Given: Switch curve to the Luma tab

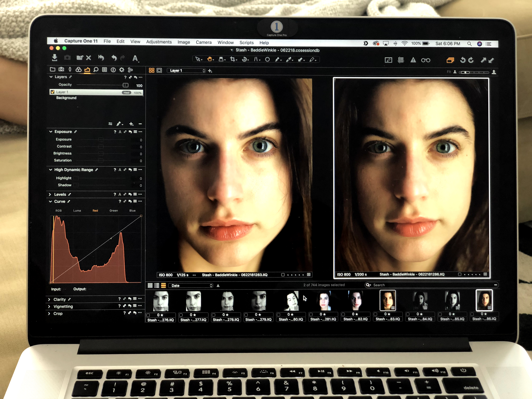Looking at the screenshot, I should point(77,211).
